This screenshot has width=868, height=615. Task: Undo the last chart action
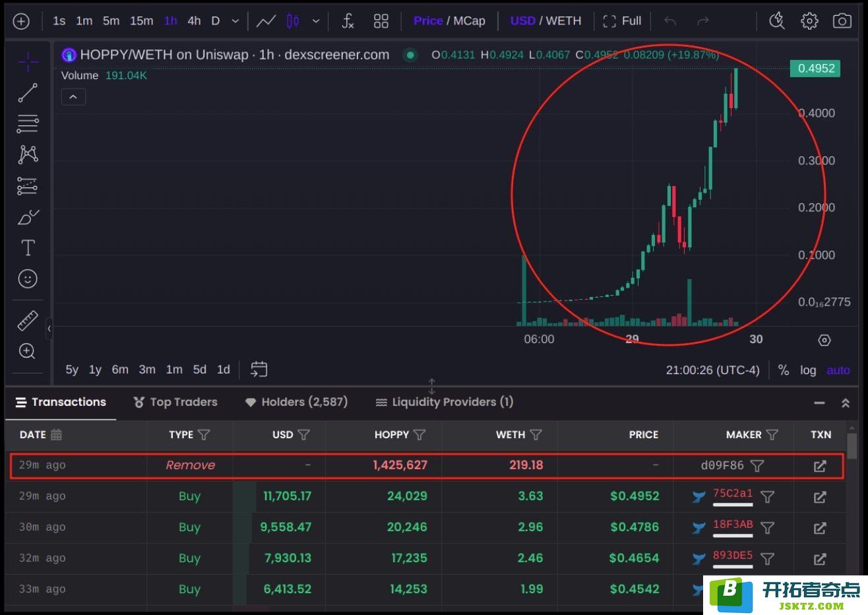(670, 21)
